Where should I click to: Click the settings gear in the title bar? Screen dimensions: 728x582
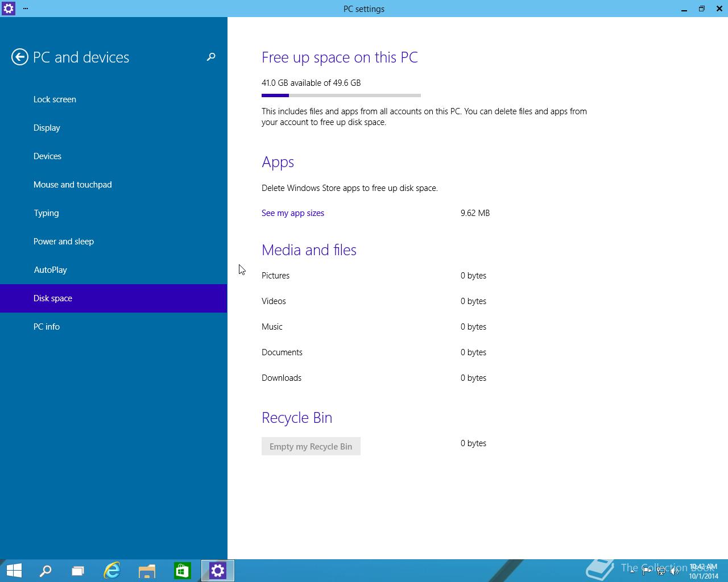pos(8,9)
